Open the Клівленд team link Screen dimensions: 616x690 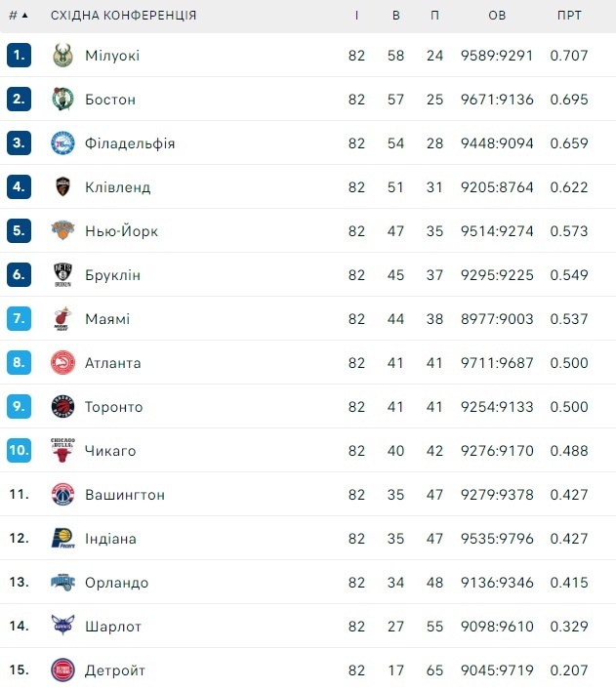pyautogui.click(x=117, y=187)
